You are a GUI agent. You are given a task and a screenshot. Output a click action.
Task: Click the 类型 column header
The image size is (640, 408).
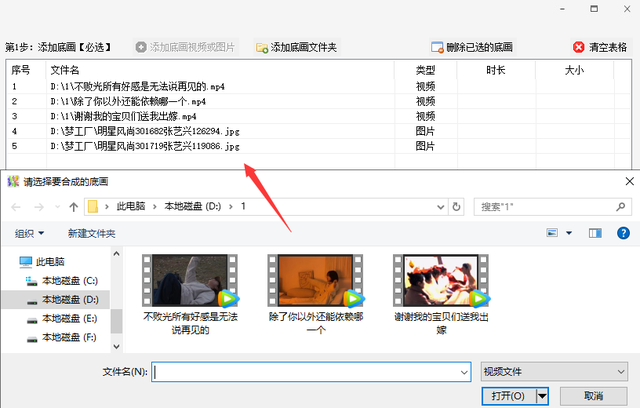point(425,70)
